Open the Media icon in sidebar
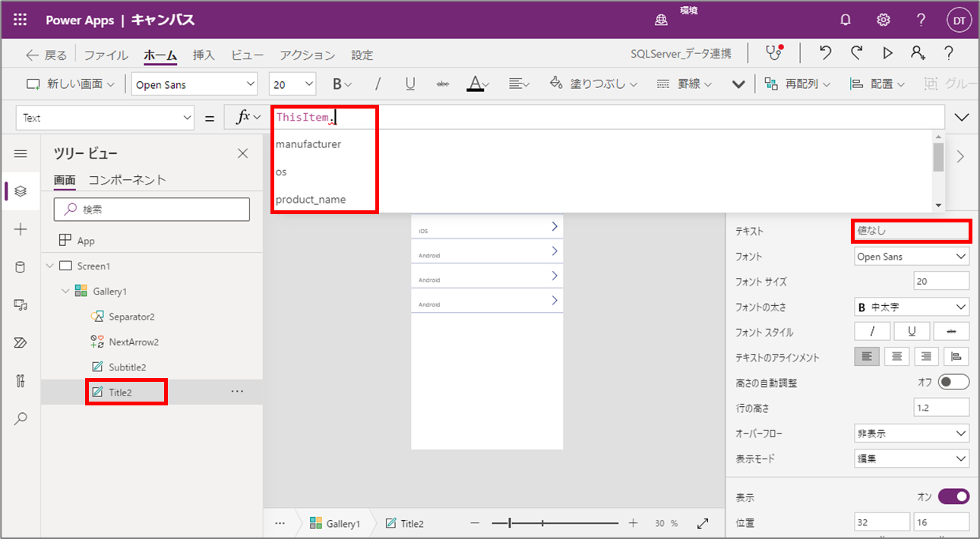The image size is (980, 539). tap(21, 305)
